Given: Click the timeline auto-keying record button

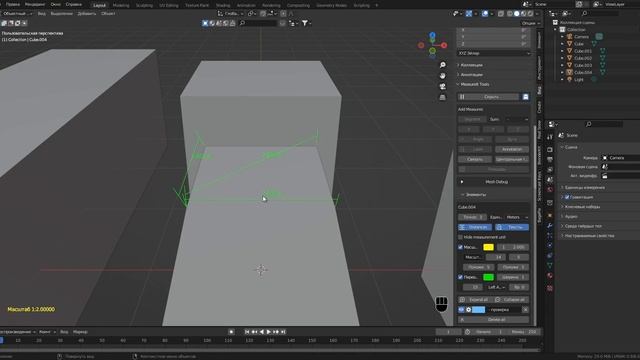Looking at the screenshot, I should point(231,332).
